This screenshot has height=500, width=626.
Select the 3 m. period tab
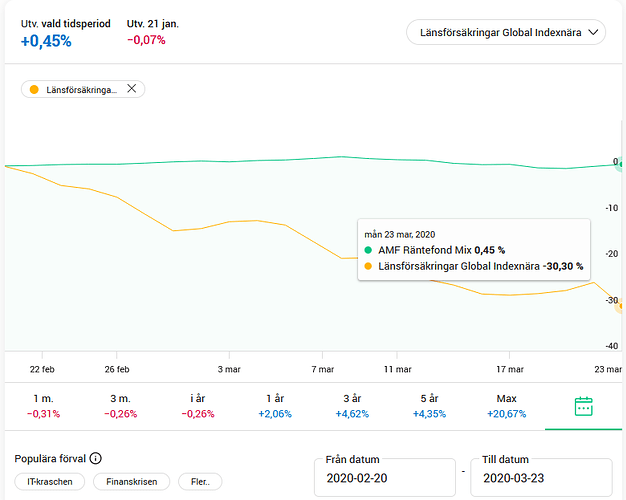[x=120, y=406]
